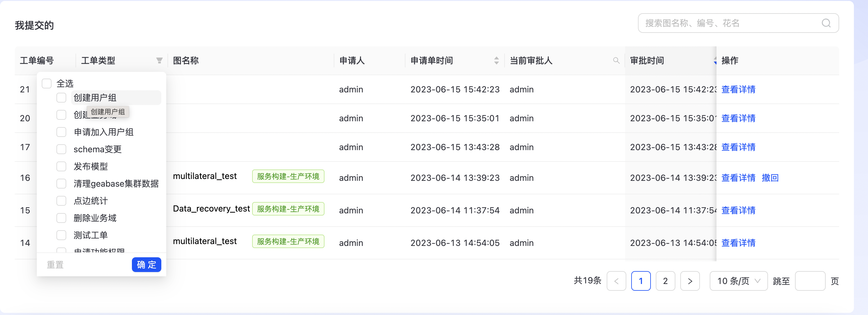Check the 测试工单 filter option
868x315 pixels.
click(x=61, y=235)
